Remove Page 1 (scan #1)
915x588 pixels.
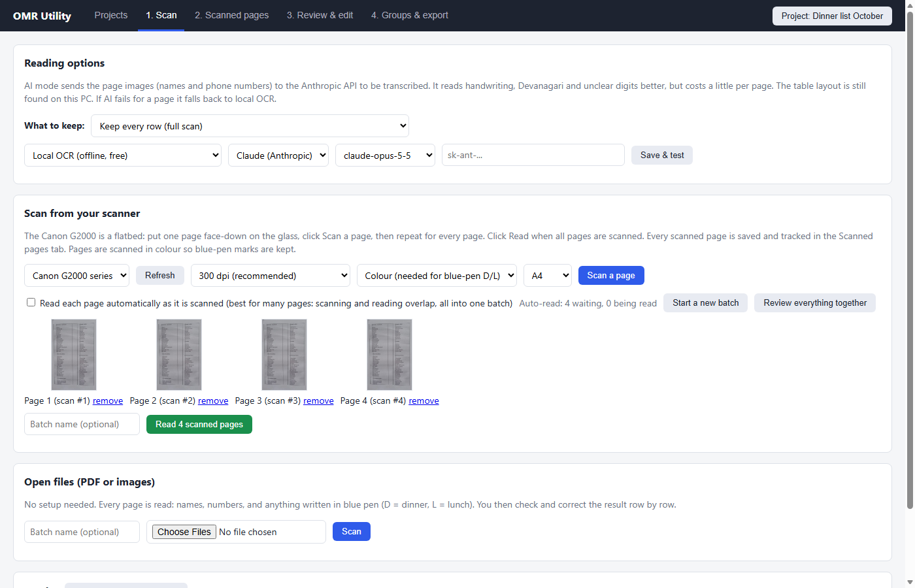click(108, 400)
